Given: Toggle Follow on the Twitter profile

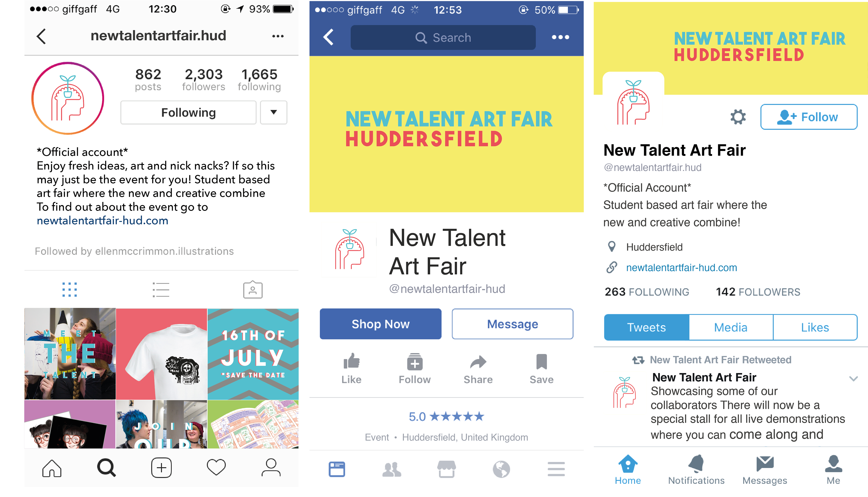Looking at the screenshot, I should pos(809,117).
